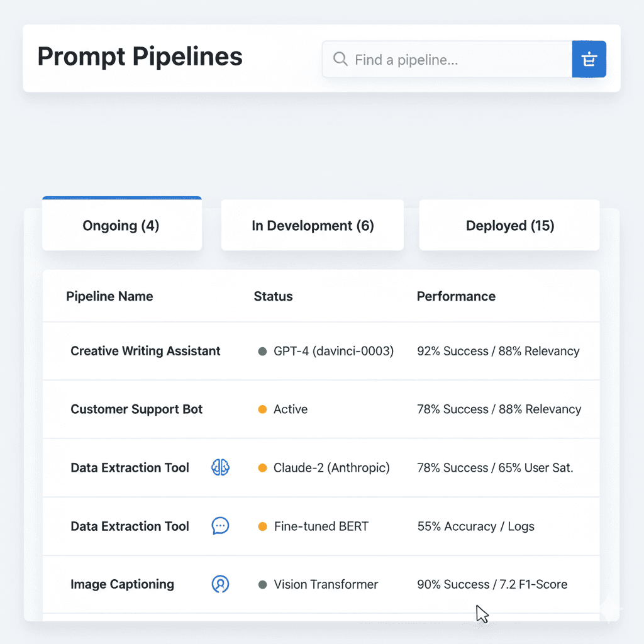The width and height of the screenshot is (644, 644).
Task: Sort by the Performance column header
Action: (456, 296)
